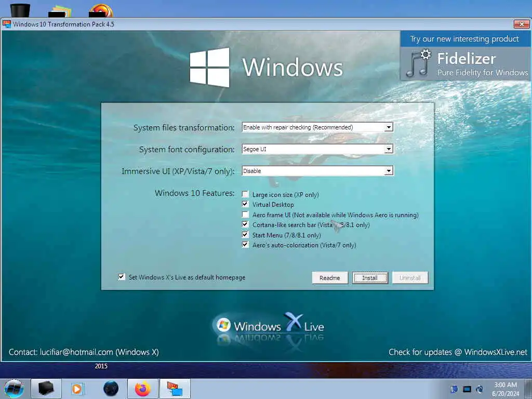Launch Windows Media Player from taskbar
532x399 pixels.
pos(77,389)
